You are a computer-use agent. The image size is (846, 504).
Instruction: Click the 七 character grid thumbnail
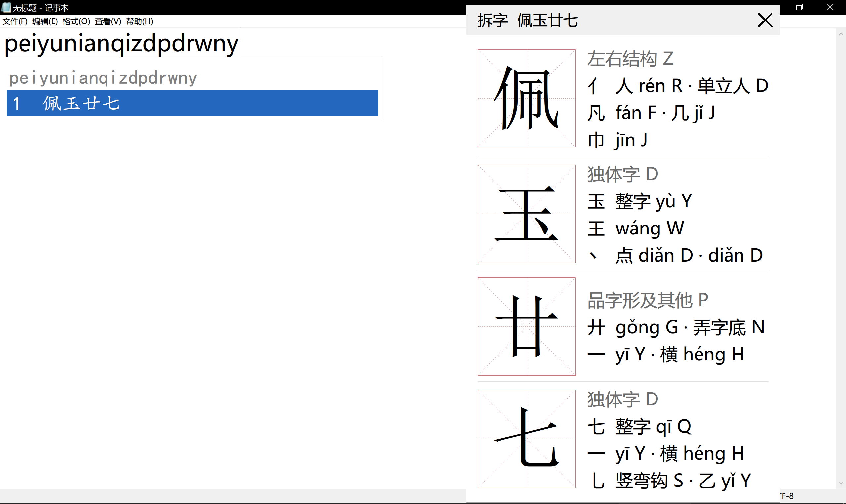(527, 439)
